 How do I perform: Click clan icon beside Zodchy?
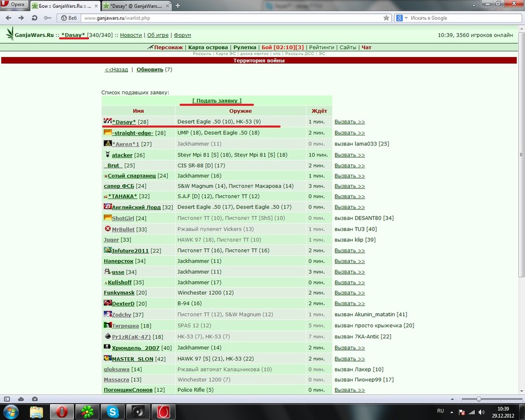pos(107,314)
